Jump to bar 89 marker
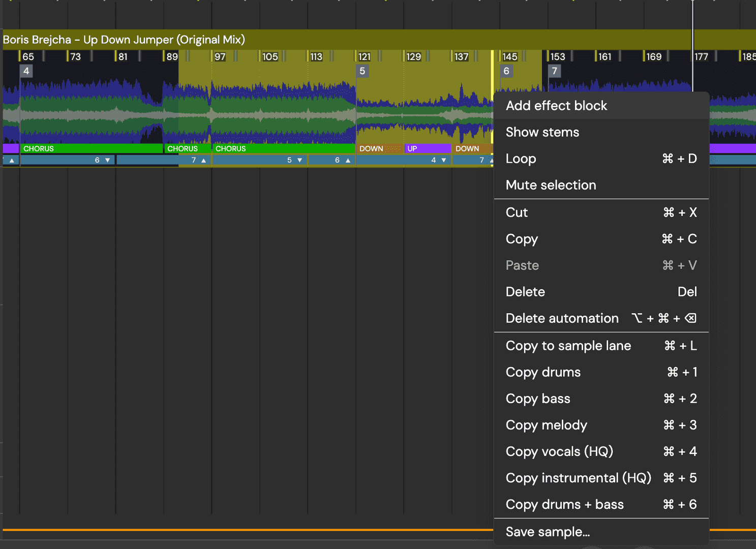Viewport: 756px width, 549px height. coord(171,56)
